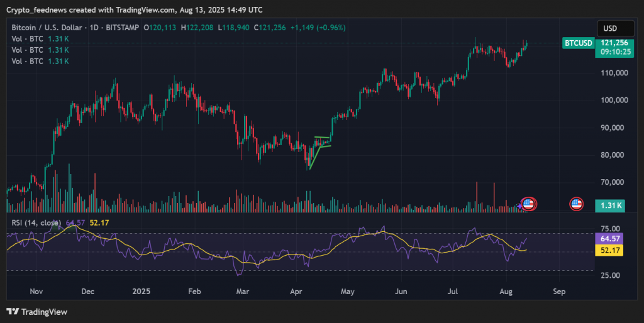The image size is (644, 323).
Task: Click the yellow 52.17 RSI average label
Action: click(x=611, y=251)
